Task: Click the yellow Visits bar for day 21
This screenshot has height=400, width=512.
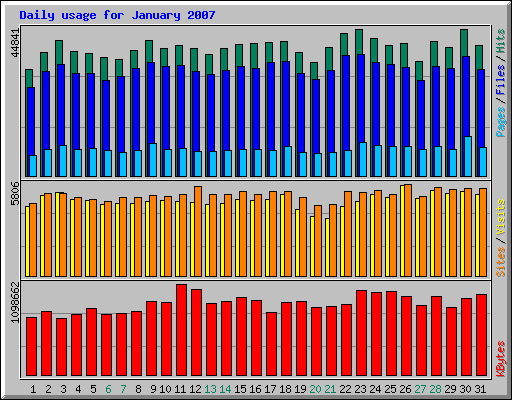Action: pos(327,247)
